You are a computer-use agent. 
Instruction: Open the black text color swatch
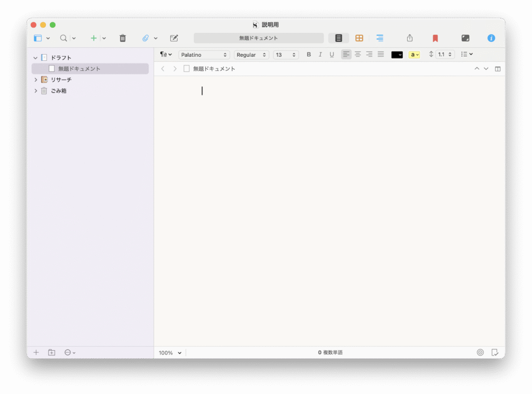[x=397, y=55]
